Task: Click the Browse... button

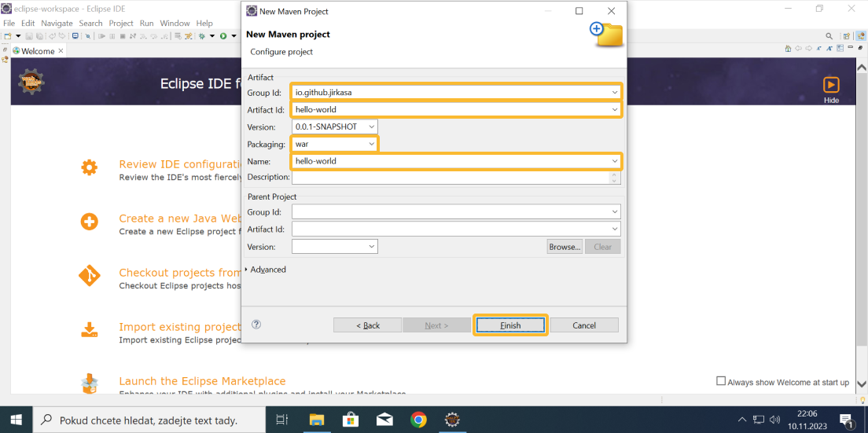Action: (x=565, y=247)
